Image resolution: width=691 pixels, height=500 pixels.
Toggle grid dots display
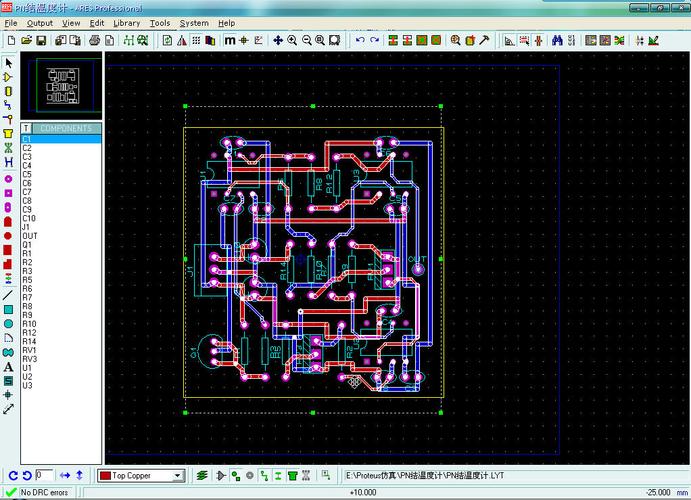click(196, 41)
